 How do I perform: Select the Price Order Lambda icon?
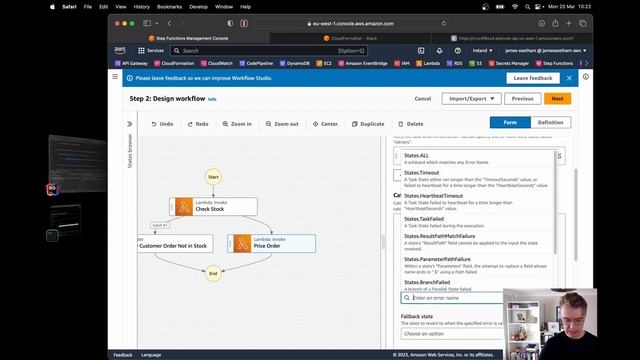242,244
